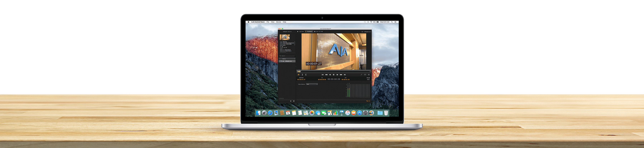Open iTunes from the Dock

coord(348,113)
